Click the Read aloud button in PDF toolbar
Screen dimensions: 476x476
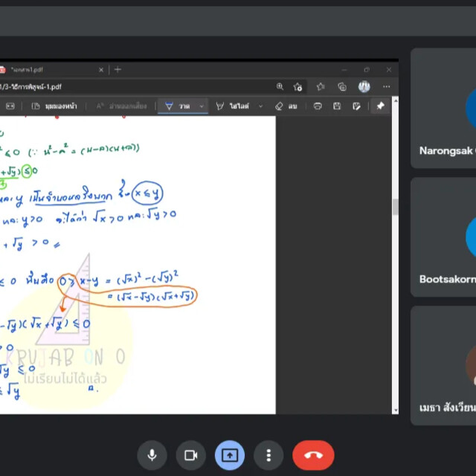[x=121, y=106]
